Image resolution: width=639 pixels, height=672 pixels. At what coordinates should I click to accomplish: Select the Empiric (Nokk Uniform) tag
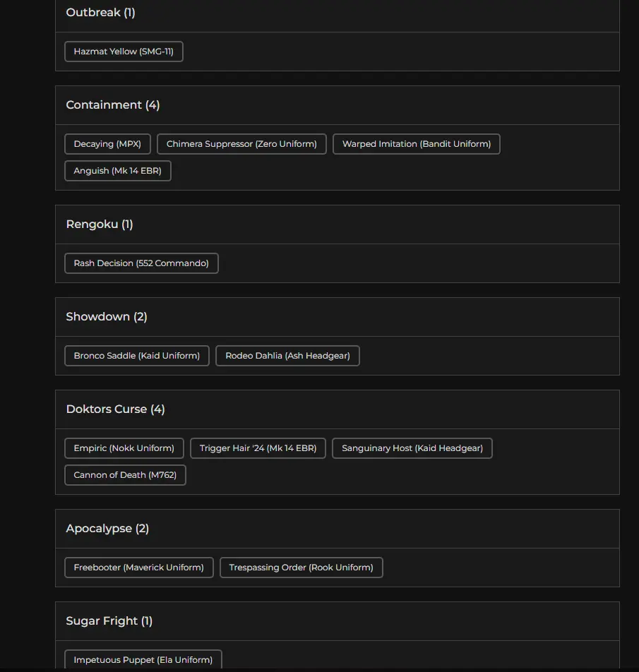(x=124, y=448)
